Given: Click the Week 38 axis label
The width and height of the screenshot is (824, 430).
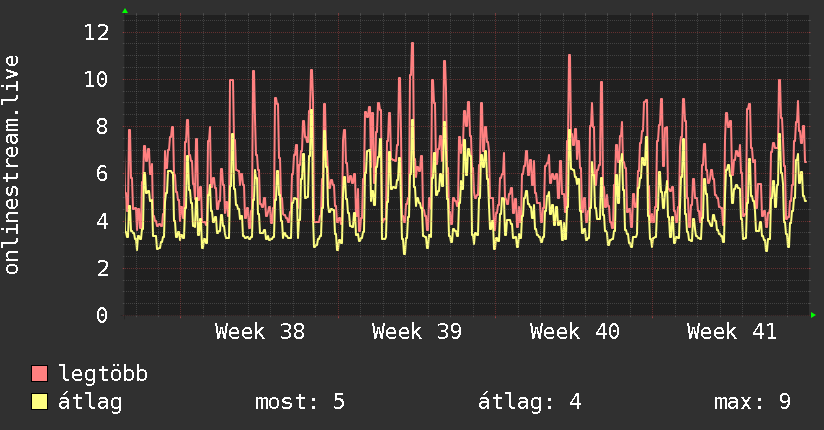Looking at the screenshot, I should point(260,332).
